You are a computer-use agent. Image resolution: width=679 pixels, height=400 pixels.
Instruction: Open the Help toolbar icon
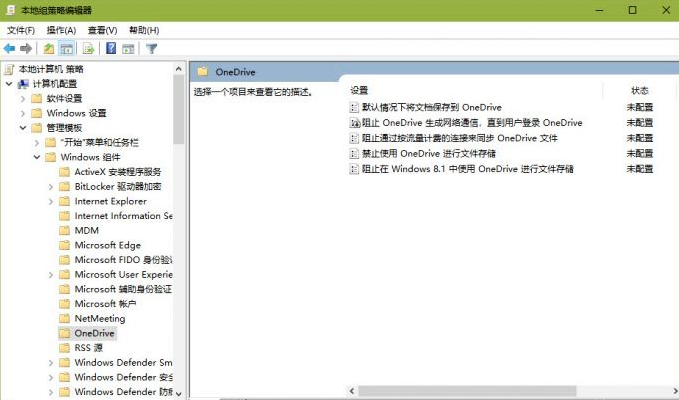(111, 48)
